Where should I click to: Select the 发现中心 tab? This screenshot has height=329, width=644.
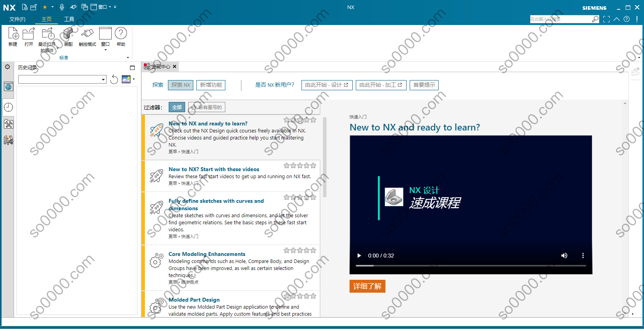[160, 66]
